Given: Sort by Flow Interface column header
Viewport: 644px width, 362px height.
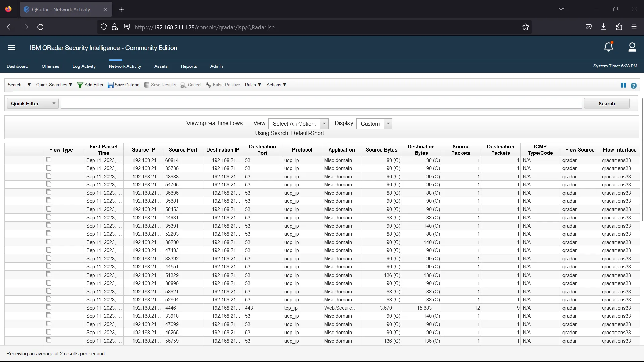Looking at the screenshot, I should tap(619, 150).
